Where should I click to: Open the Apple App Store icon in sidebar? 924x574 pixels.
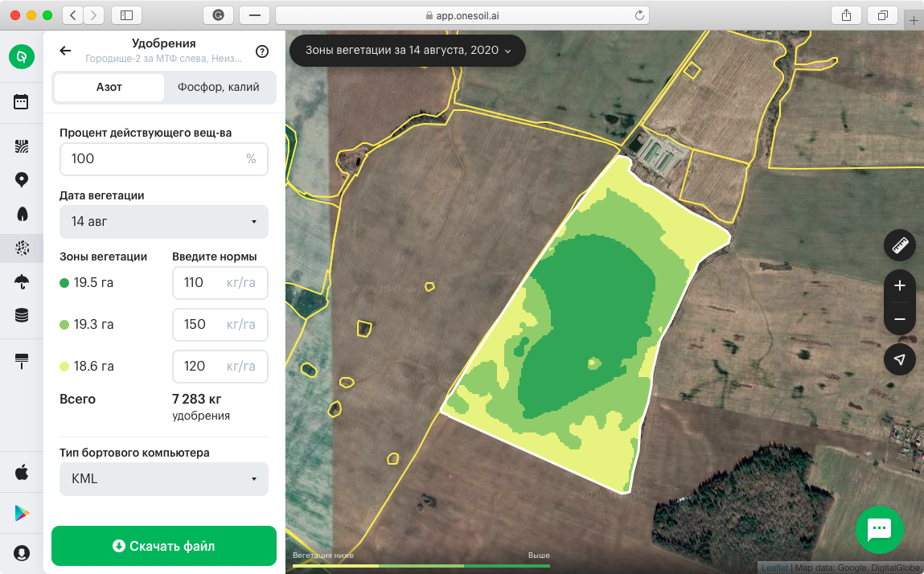pos(22,472)
